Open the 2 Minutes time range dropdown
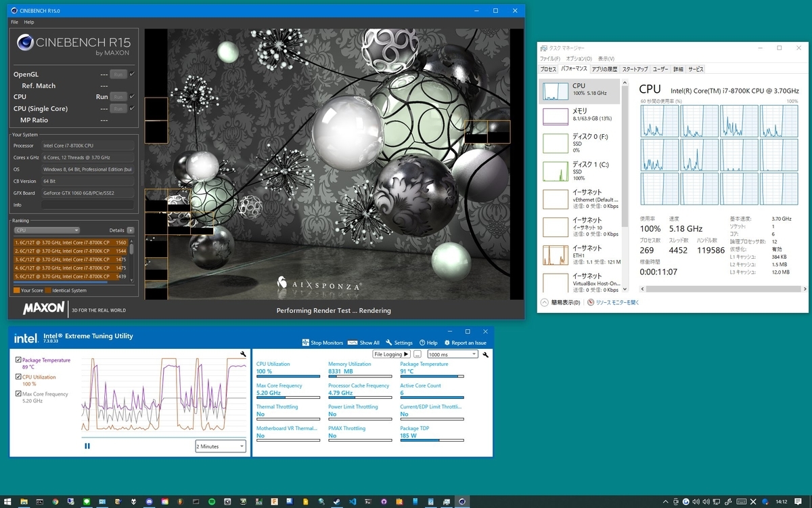The height and width of the screenshot is (508, 812). tap(221, 446)
